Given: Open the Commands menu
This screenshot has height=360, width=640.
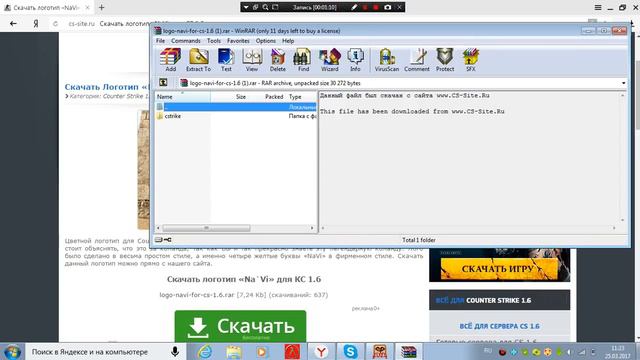Looking at the screenshot, I should tap(186, 41).
